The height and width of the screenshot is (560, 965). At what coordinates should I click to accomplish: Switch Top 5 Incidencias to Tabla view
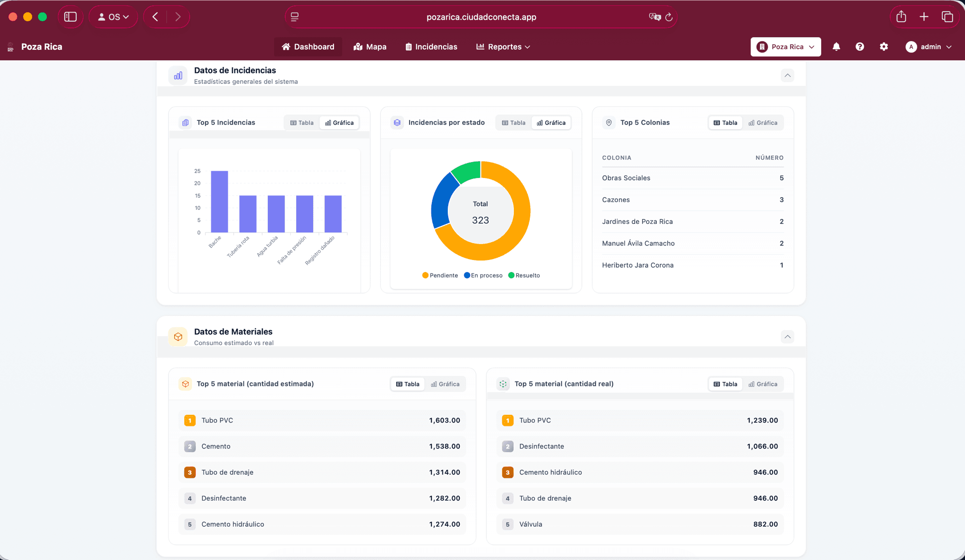[302, 123]
